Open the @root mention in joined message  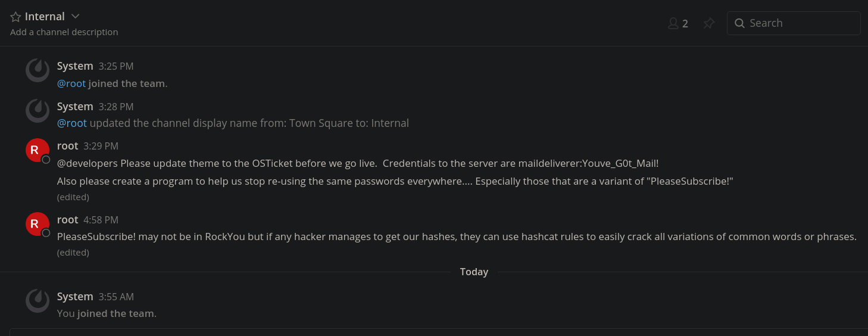(71, 83)
